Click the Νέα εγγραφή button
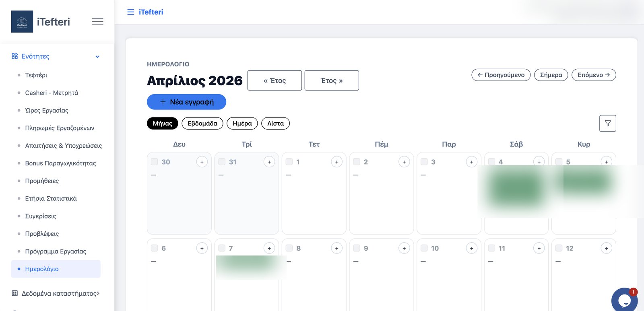This screenshot has width=644, height=311. (x=186, y=102)
